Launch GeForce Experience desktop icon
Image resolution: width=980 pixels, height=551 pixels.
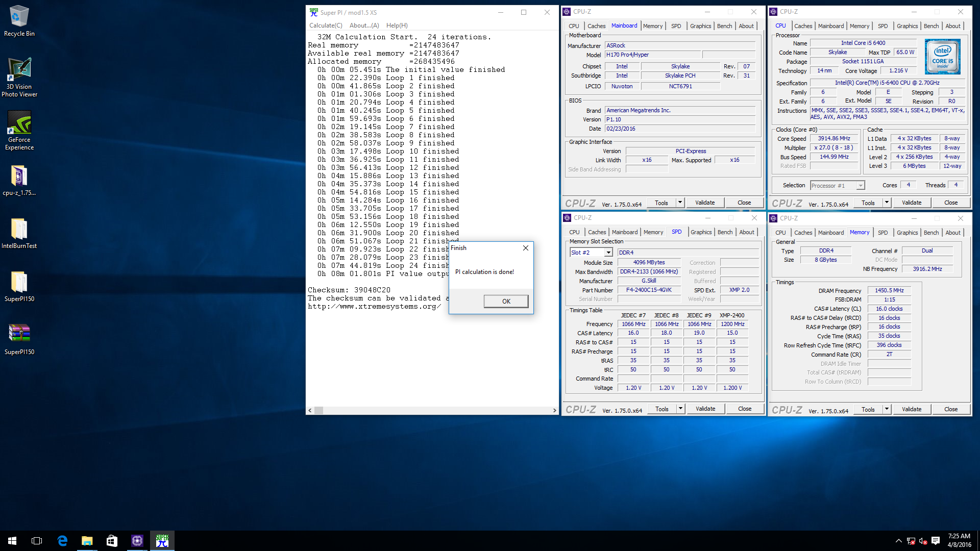pos(19,130)
